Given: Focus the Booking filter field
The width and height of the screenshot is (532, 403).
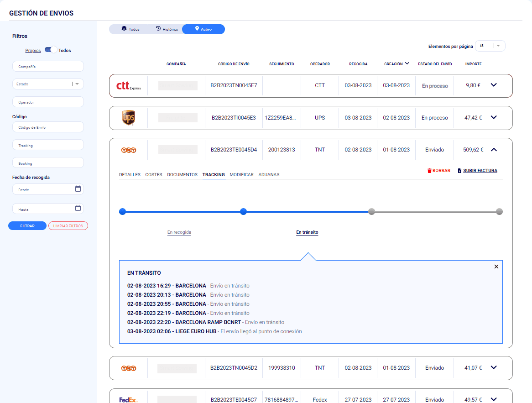Looking at the screenshot, I should point(48,162).
